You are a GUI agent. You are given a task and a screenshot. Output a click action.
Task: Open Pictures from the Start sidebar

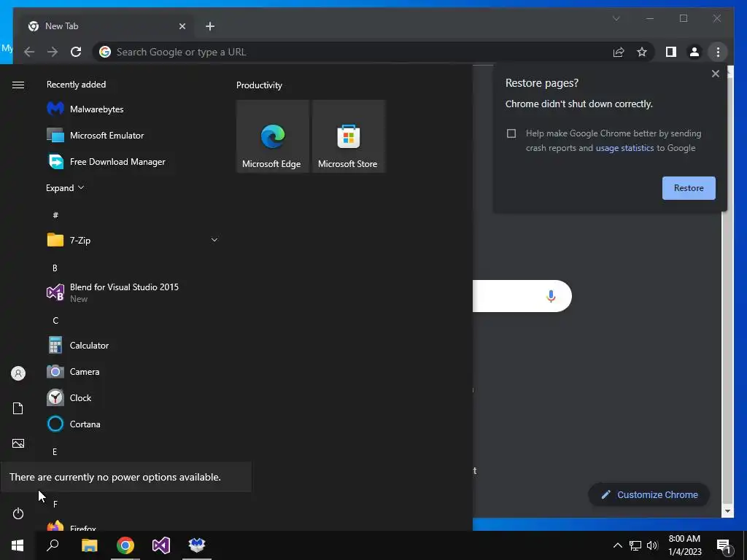pyautogui.click(x=18, y=443)
